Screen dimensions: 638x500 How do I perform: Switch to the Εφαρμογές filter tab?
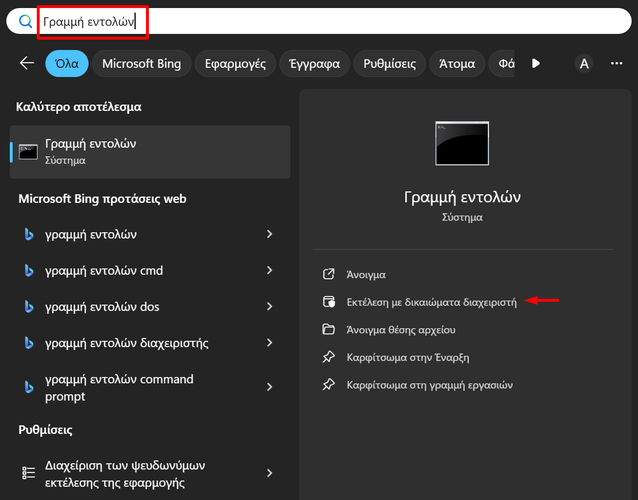pos(235,63)
